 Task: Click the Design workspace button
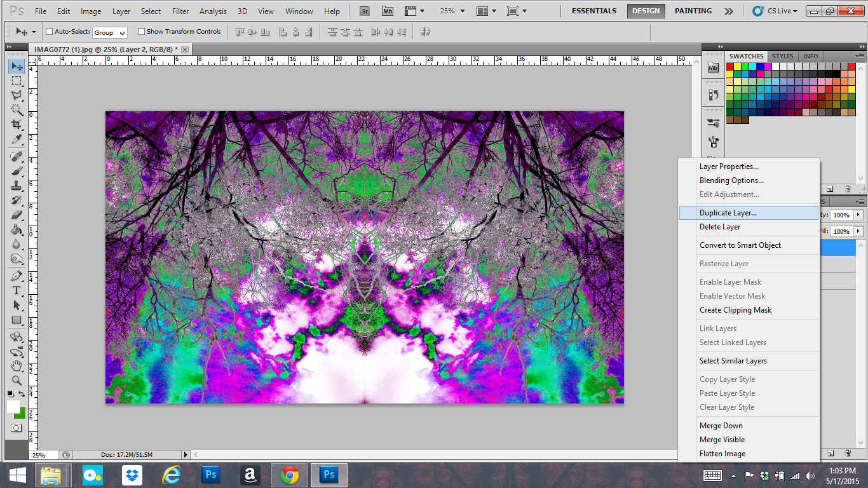(646, 11)
